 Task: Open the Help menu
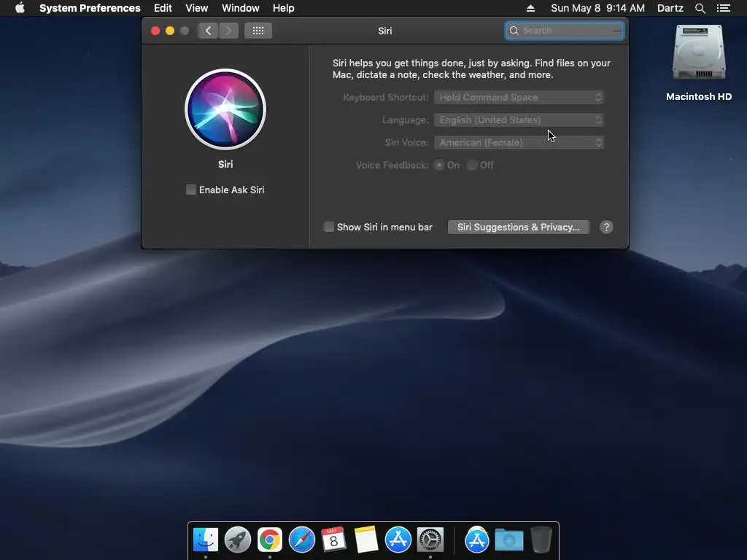tap(284, 8)
